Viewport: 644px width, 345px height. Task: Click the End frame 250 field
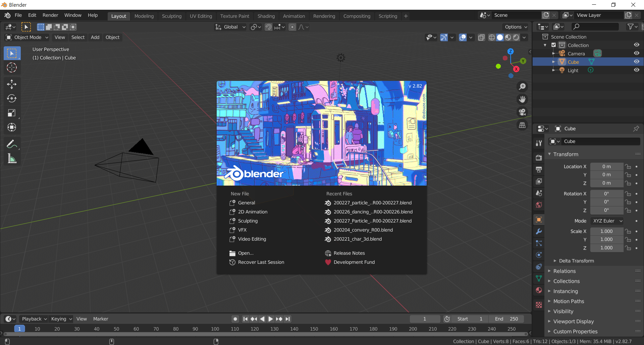point(506,319)
